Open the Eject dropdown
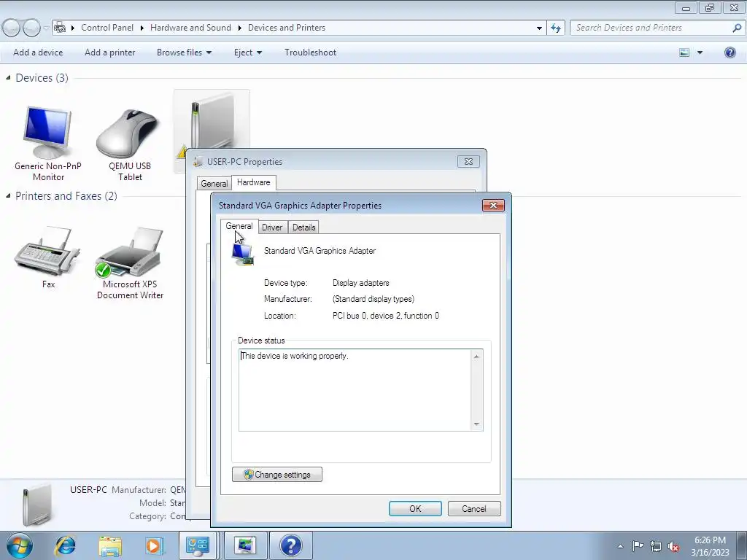 [248, 52]
